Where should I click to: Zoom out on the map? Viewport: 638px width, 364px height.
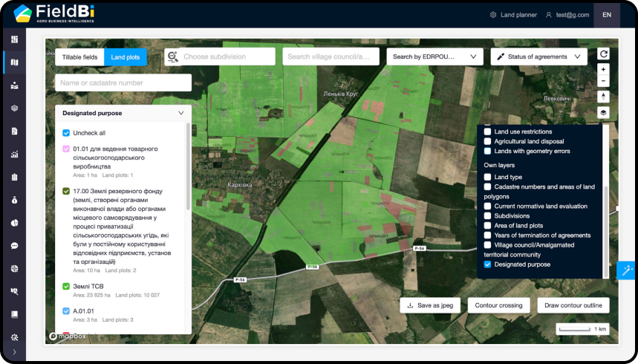[603, 81]
